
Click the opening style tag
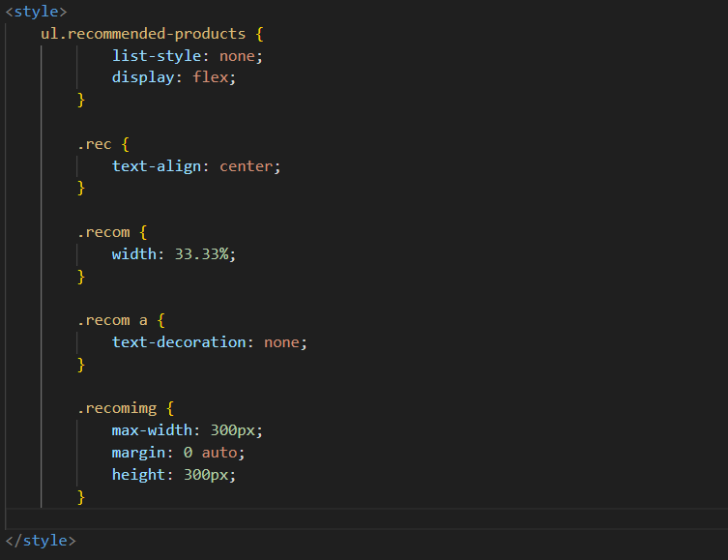point(37,12)
